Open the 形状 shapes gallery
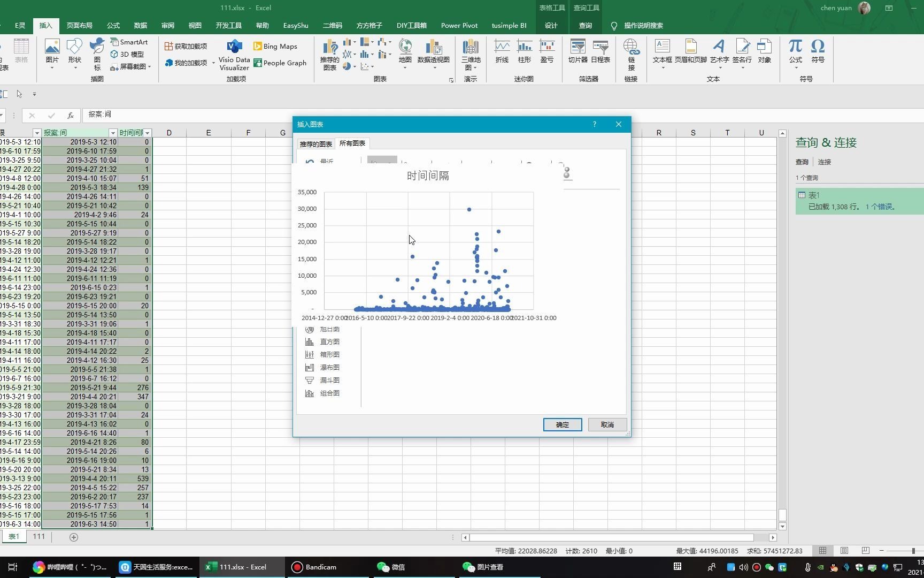The width and height of the screenshot is (924, 578). click(74, 51)
